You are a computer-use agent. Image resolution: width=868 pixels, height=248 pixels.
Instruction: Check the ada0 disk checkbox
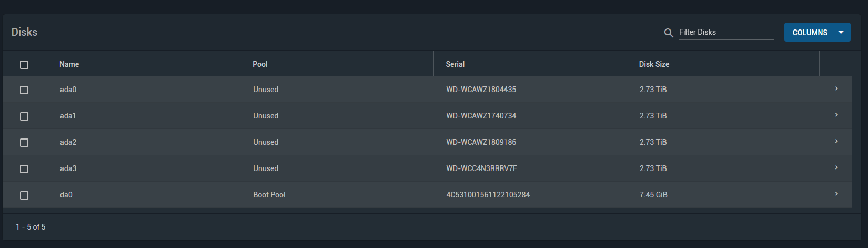coord(24,90)
